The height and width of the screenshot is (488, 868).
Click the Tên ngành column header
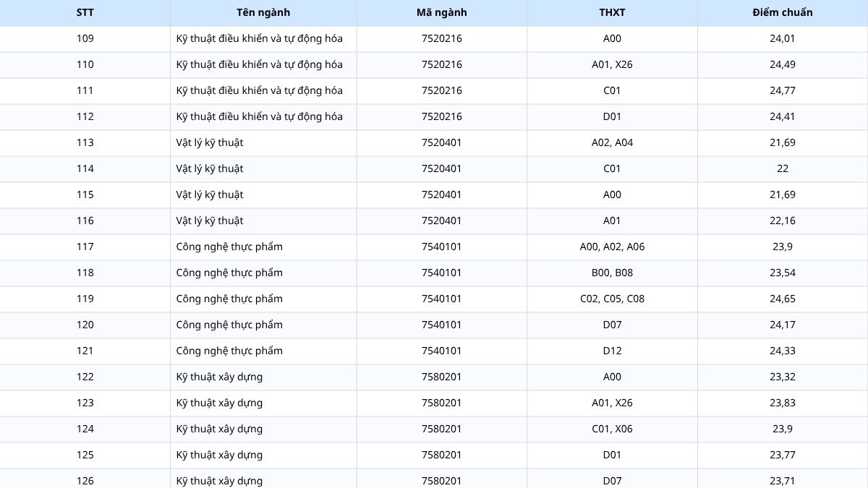click(263, 12)
